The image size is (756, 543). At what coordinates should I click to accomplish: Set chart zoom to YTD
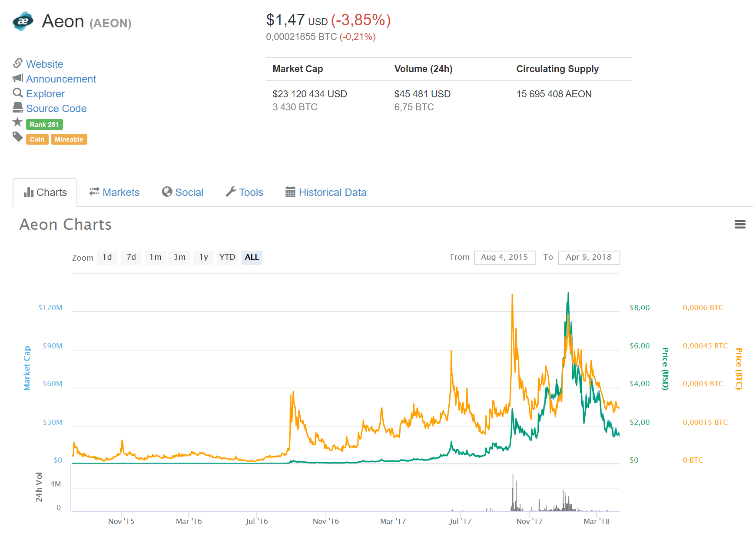pyautogui.click(x=227, y=257)
